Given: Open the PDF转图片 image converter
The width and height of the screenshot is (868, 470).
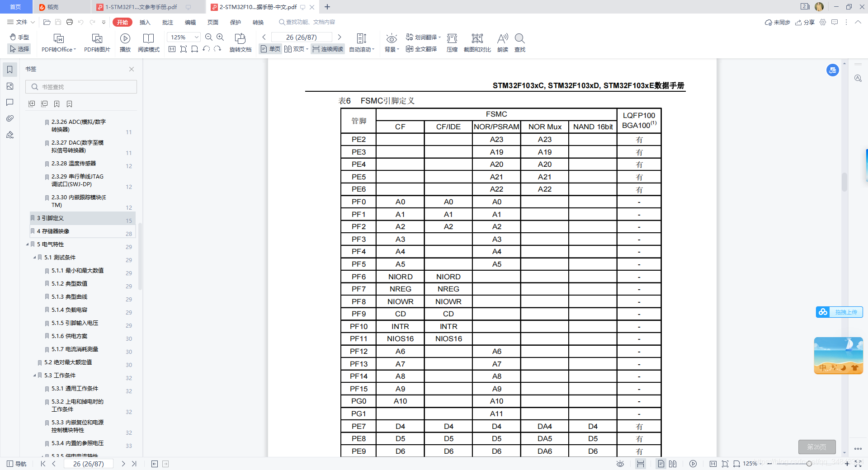Looking at the screenshot, I should point(97,43).
